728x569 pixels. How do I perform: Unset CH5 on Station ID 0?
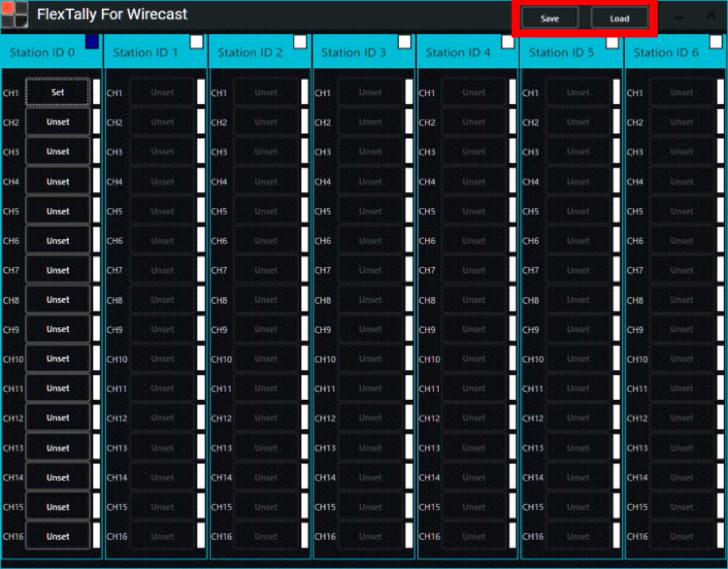tap(57, 211)
